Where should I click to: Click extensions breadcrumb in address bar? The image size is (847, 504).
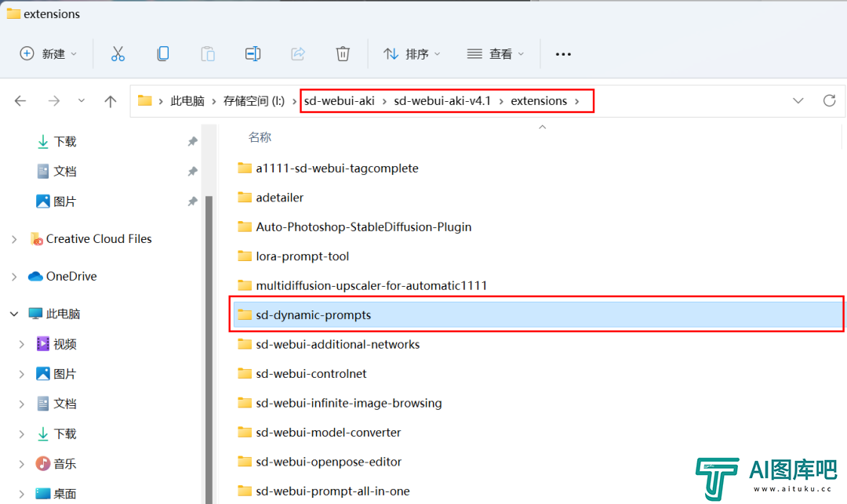[x=539, y=101]
